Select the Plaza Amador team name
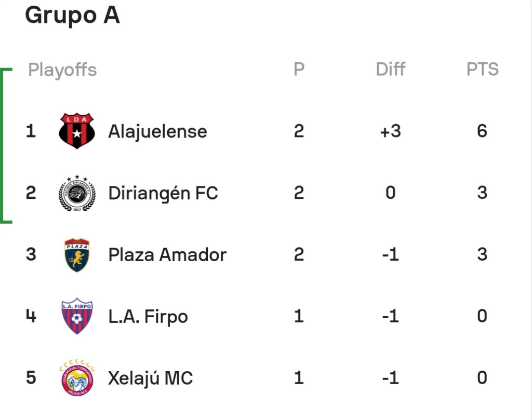532x420 pixels. 167,255
